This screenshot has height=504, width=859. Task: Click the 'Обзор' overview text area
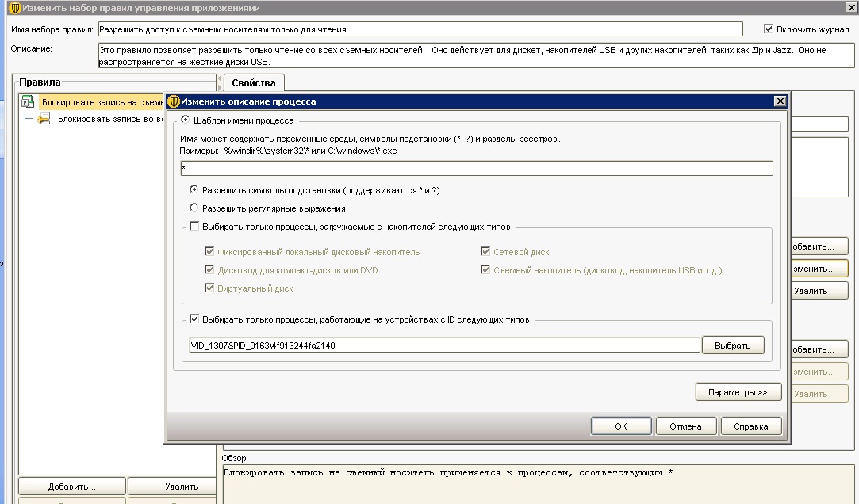click(539, 483)
